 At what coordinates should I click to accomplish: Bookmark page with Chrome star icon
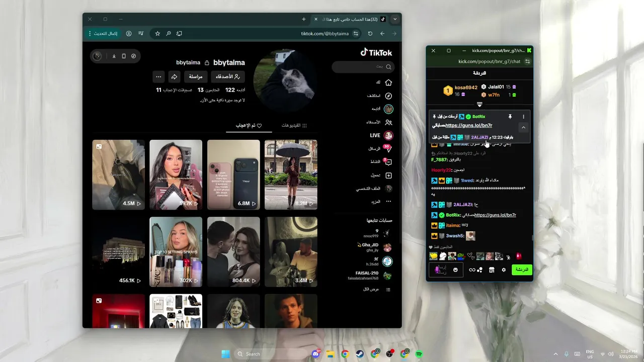pyautogui.click(x=157, y=33)
